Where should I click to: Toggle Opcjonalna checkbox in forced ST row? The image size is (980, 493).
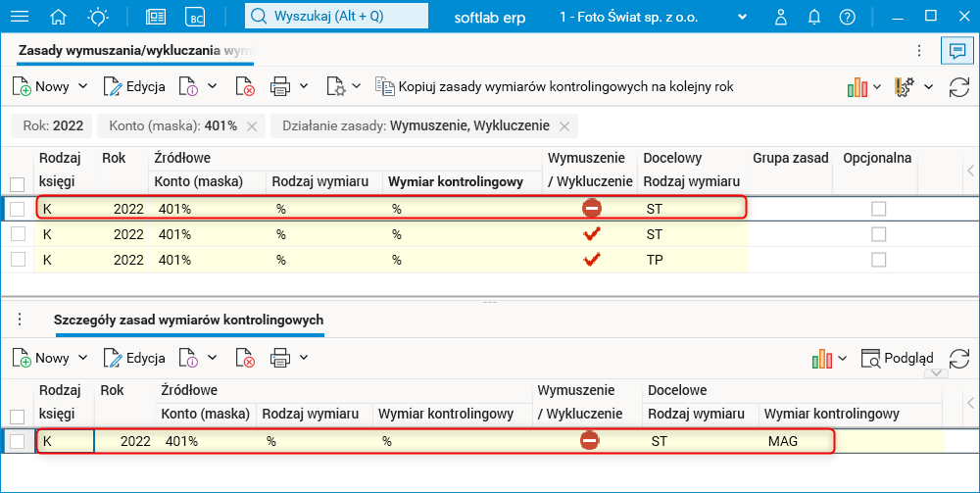pos(879,234)
